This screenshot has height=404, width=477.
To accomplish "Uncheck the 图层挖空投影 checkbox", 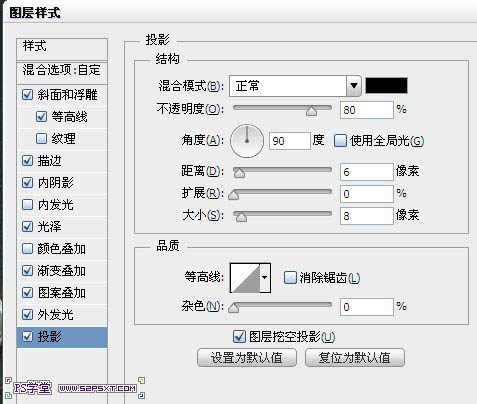I will (239, 336).
